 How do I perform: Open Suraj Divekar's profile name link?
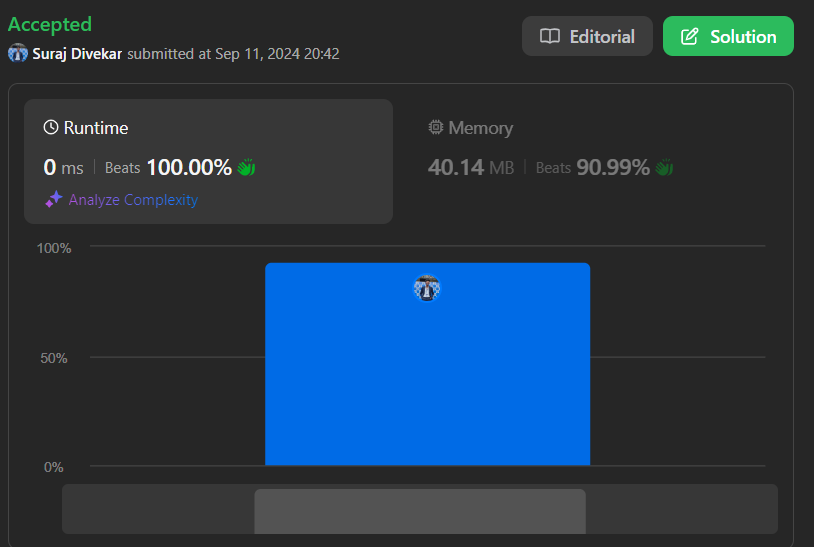[x=78, y=54]
